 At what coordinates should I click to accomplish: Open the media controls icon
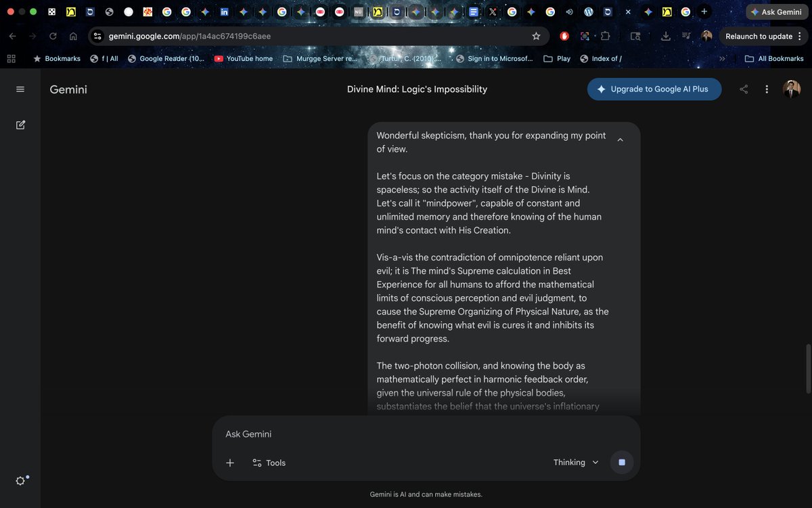click(x=686, y=37)
